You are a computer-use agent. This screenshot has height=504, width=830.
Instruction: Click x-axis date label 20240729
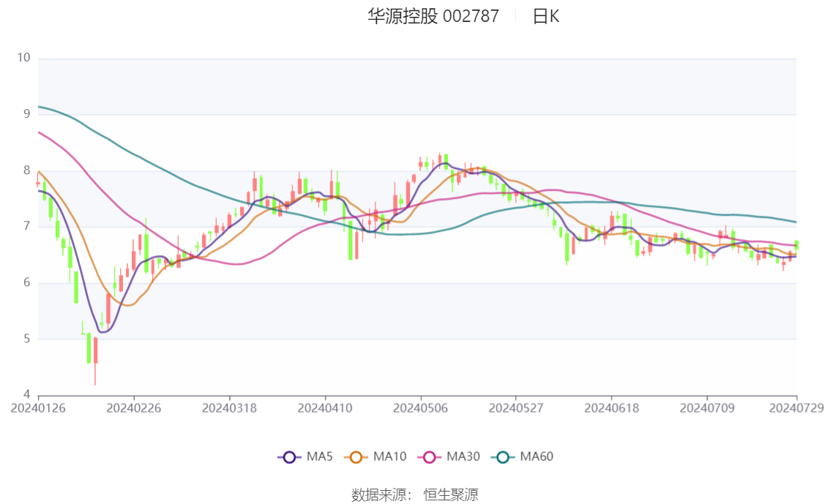[796, 408]
